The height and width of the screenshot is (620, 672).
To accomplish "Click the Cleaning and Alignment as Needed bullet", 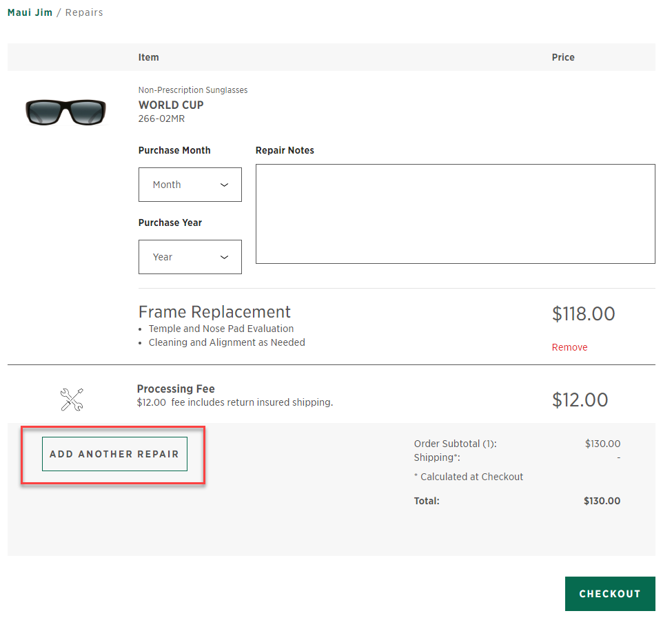I will tap(227, 342).
